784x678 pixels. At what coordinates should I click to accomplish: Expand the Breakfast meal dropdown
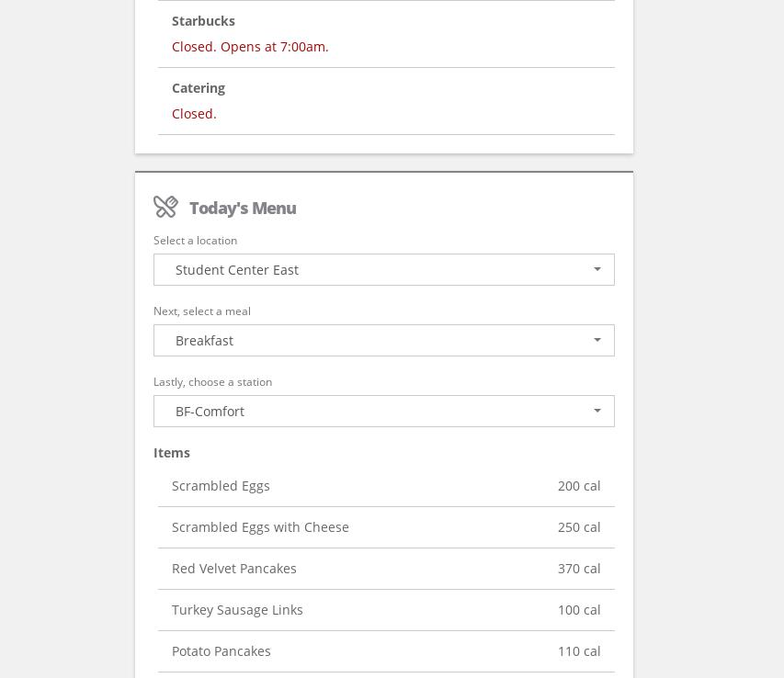click(383, 341)
